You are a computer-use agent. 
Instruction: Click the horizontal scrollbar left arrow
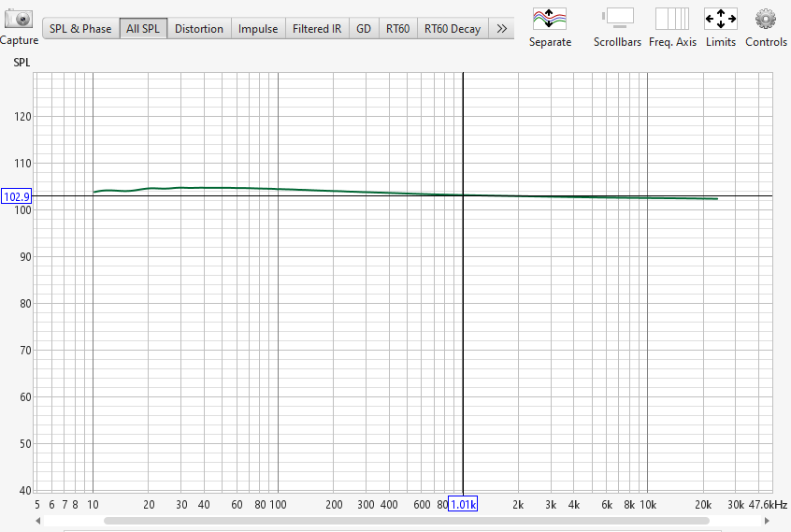click(37, 520)
